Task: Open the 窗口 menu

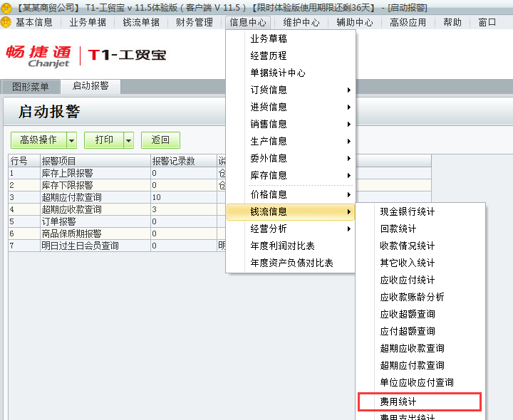Action: pos(487,22)
